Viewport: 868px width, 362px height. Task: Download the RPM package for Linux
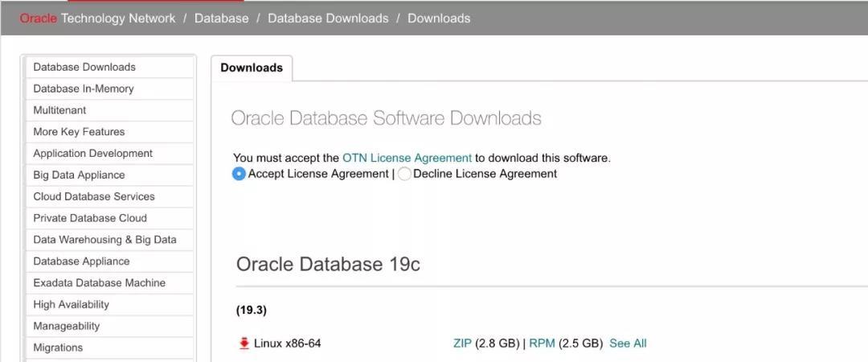click(x=542, y=343)
